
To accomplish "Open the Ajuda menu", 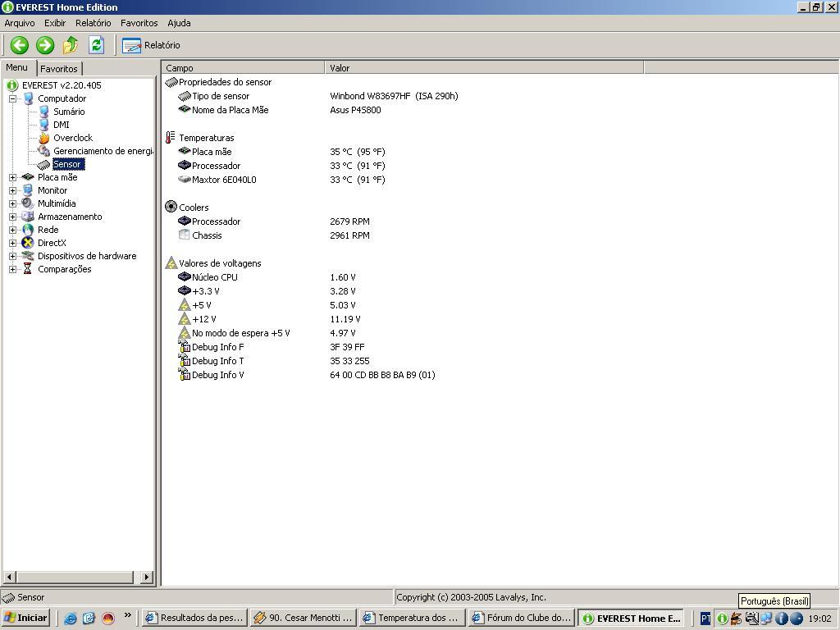I will point(179,23).
